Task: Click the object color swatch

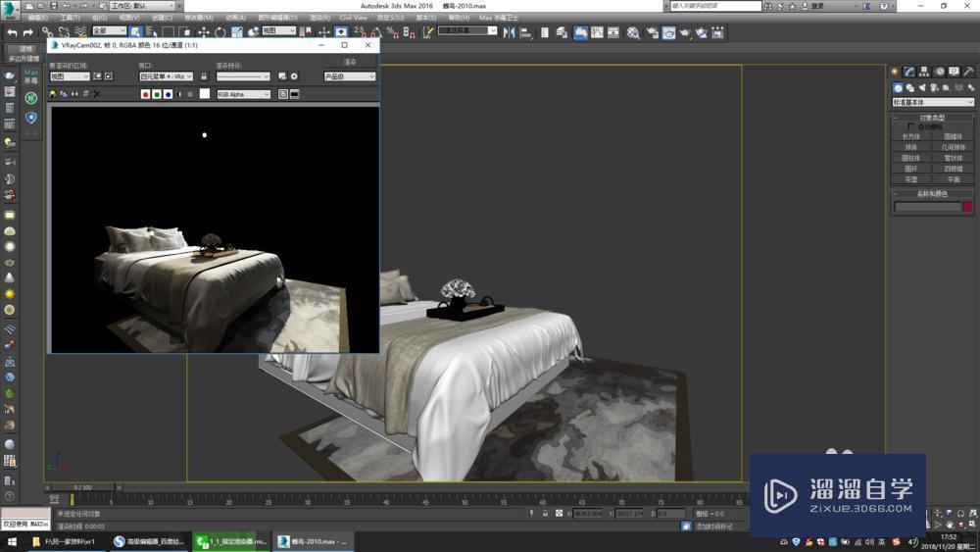Action: [x=967, y=207]
